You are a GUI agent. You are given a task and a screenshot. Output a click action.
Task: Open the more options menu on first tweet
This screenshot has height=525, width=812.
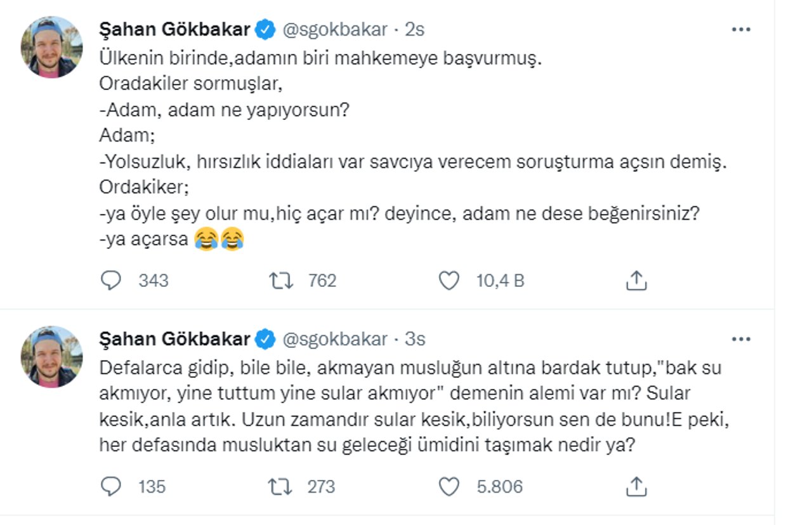pyautogui.click(x=741, y=29)
